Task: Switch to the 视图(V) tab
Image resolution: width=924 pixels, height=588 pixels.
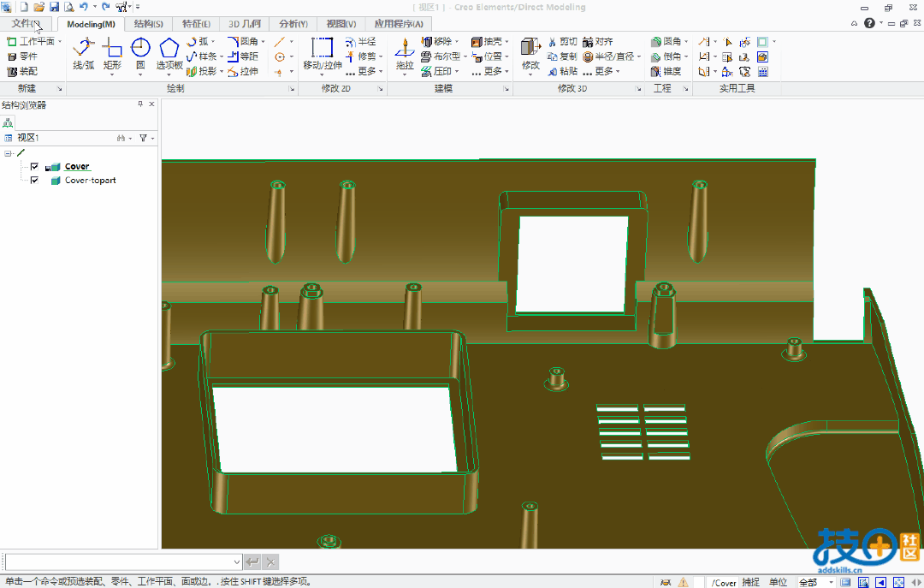Action: point(341,24)
